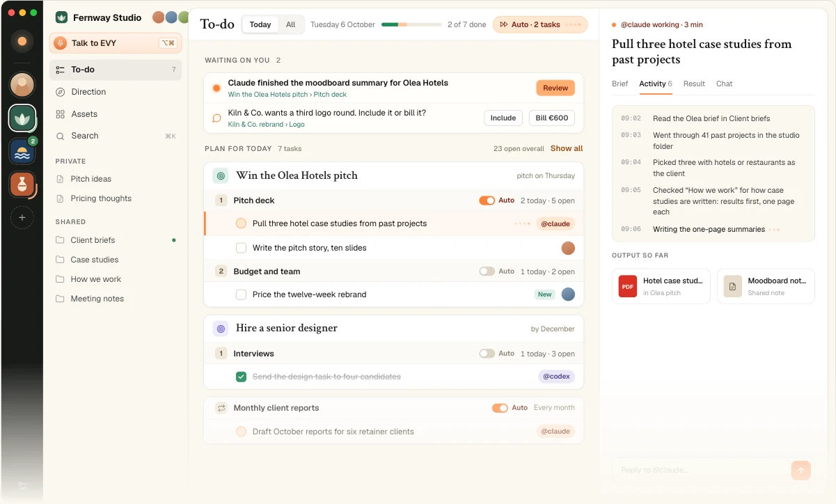Viewport: 836px width, 504px height.
Task: Click the Pitch ideas document icon
Action: (60, 179)
